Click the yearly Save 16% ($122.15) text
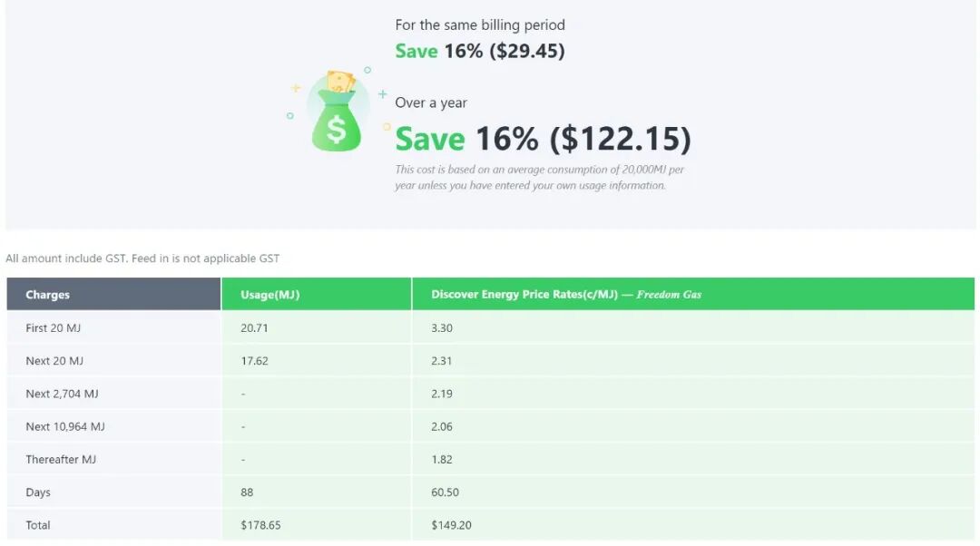Screen dimensions: 980x546 coord(544,139)
